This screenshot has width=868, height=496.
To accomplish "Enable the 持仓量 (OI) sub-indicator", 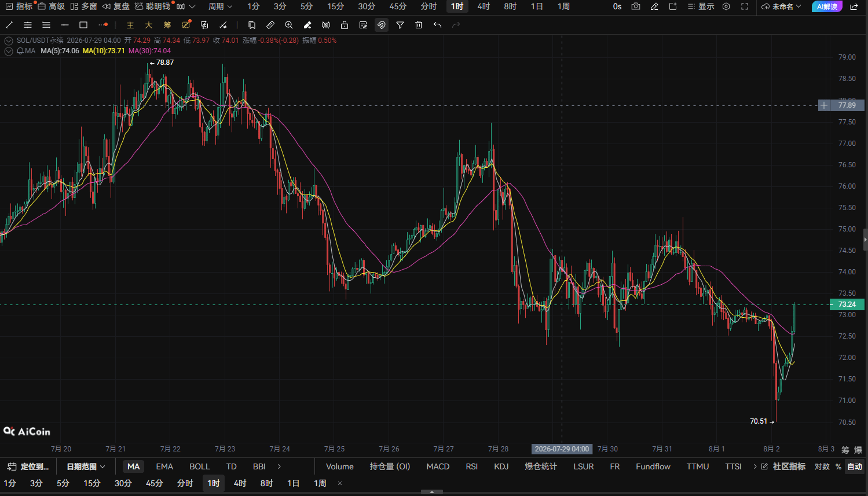I will [x=390, y=466].
